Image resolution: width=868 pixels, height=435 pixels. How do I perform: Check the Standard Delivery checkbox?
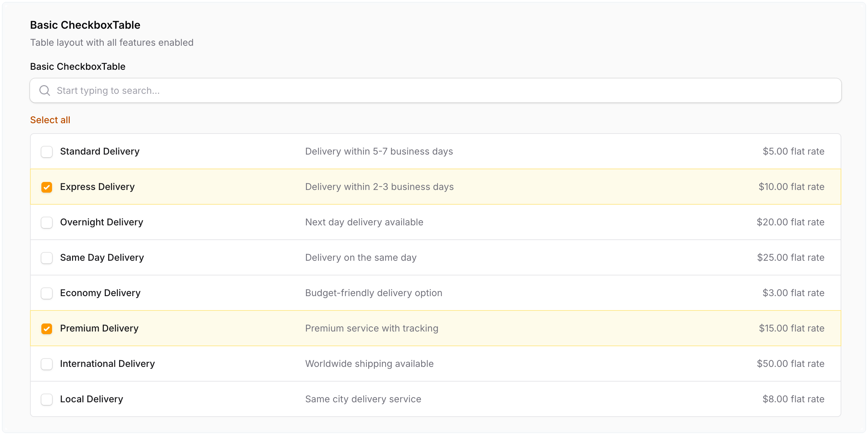click(47, 152)
